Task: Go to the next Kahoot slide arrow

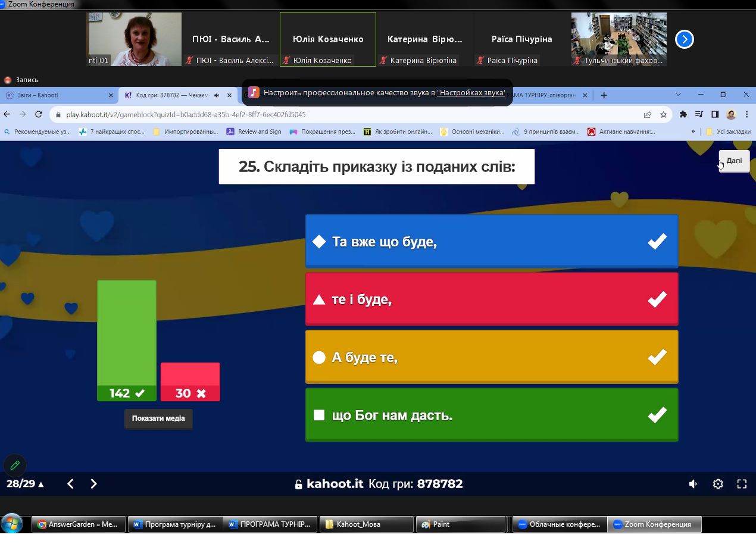Action: [93, 484]
